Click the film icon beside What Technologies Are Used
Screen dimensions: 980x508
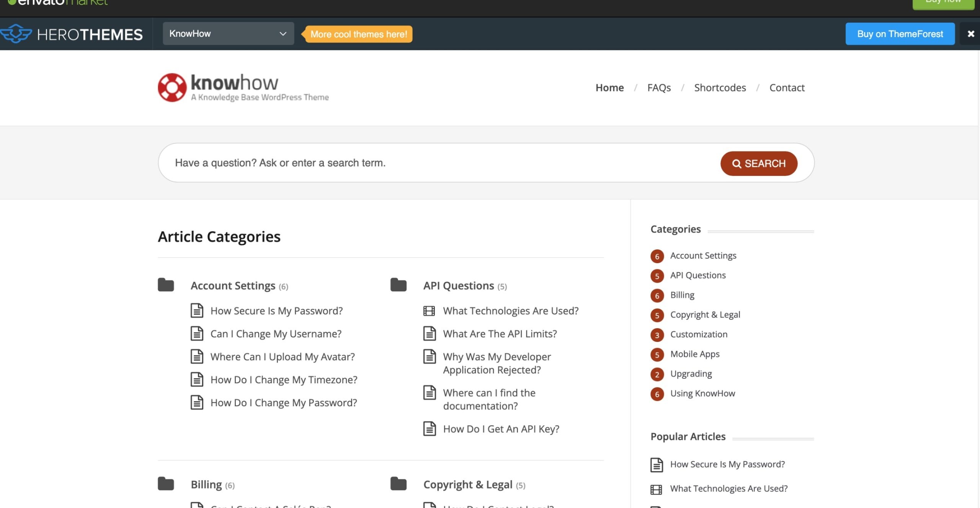click(429, 311)
